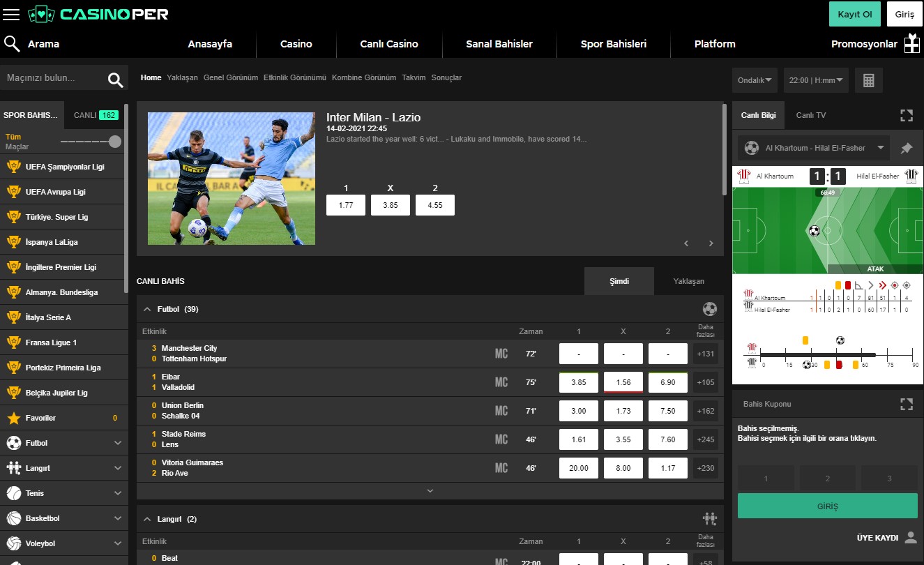Expand Langırt sidebar category
This screenshot has height=565, width=924.
[x=117, y=468]
